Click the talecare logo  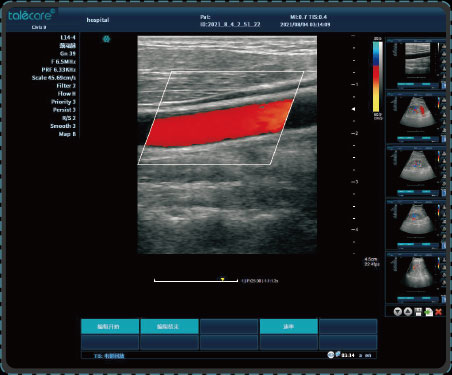(x=32, y=16)
